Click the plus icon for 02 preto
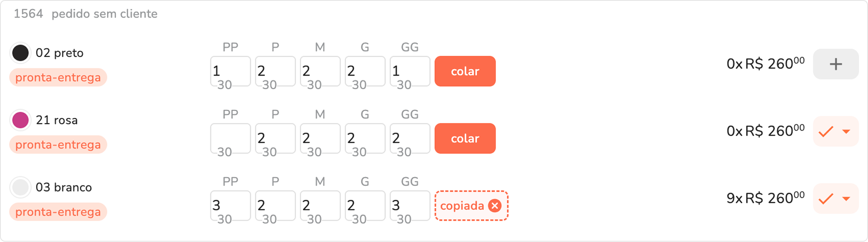Viewport: 868px width, 242px height. [x=835, y=64]
